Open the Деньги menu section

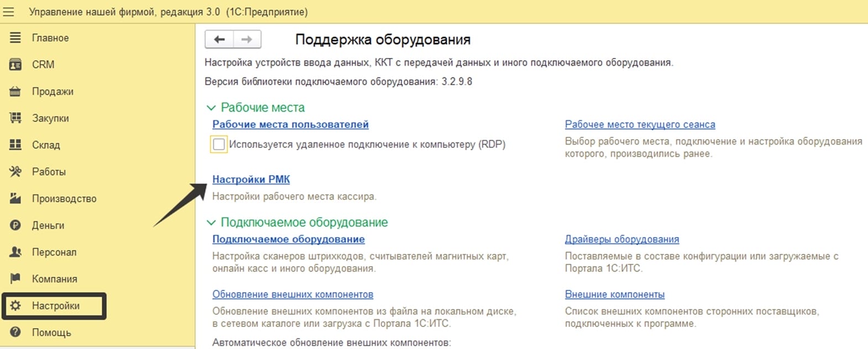[x=48, y=225]
